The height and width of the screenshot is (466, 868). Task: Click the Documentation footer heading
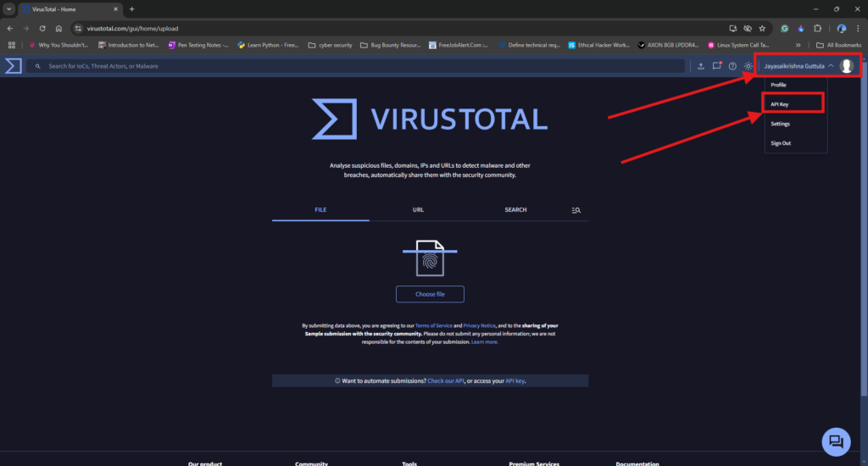637,463
